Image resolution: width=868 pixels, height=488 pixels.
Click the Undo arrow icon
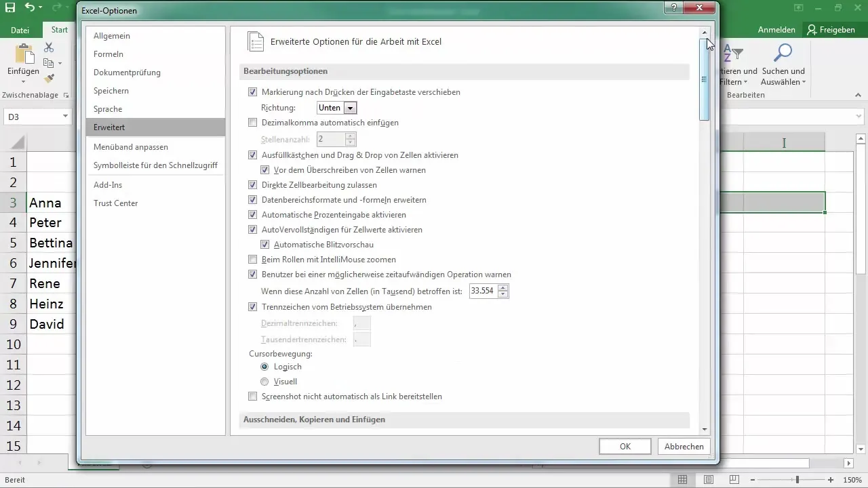pyautogui.click(x=29, y=7)
